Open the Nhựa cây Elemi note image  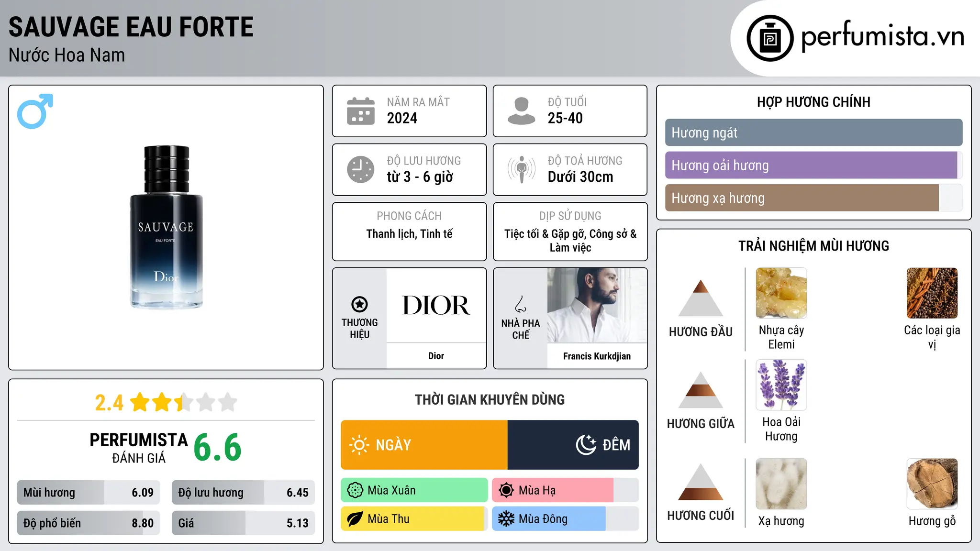781,293
